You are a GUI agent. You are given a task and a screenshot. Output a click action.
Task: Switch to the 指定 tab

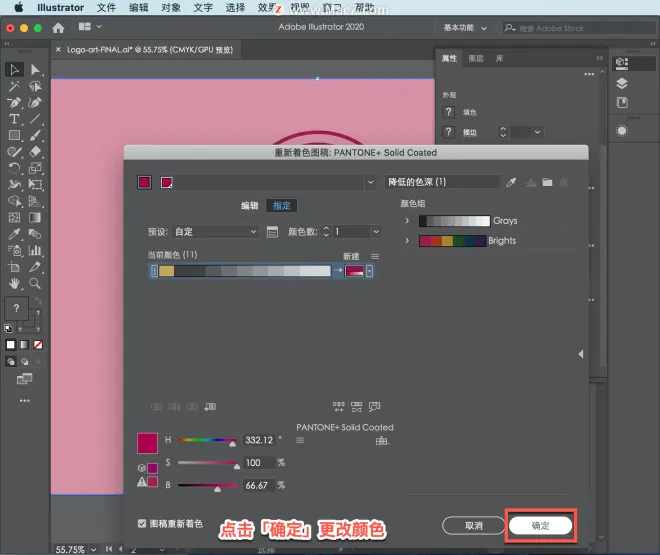tap(282, 206)
